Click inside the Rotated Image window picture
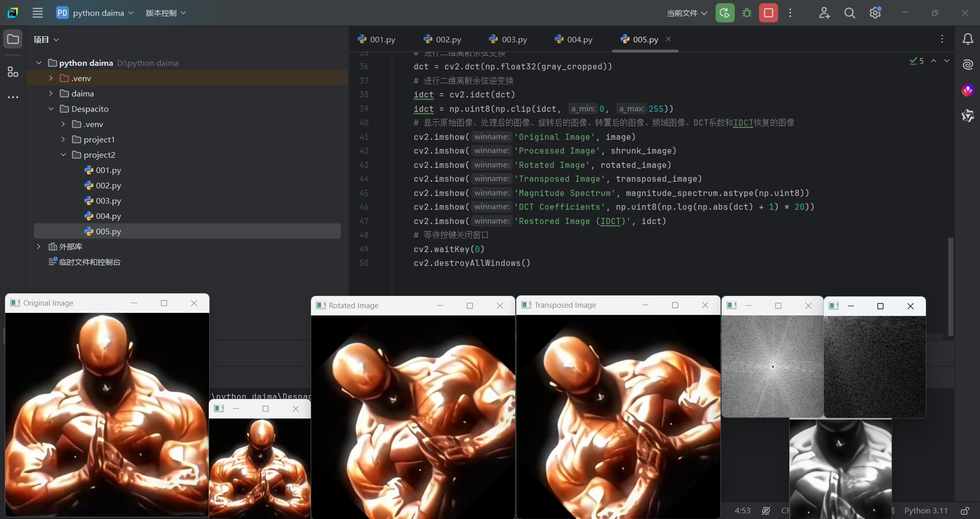980x519 pixels. tap(413, 417)
